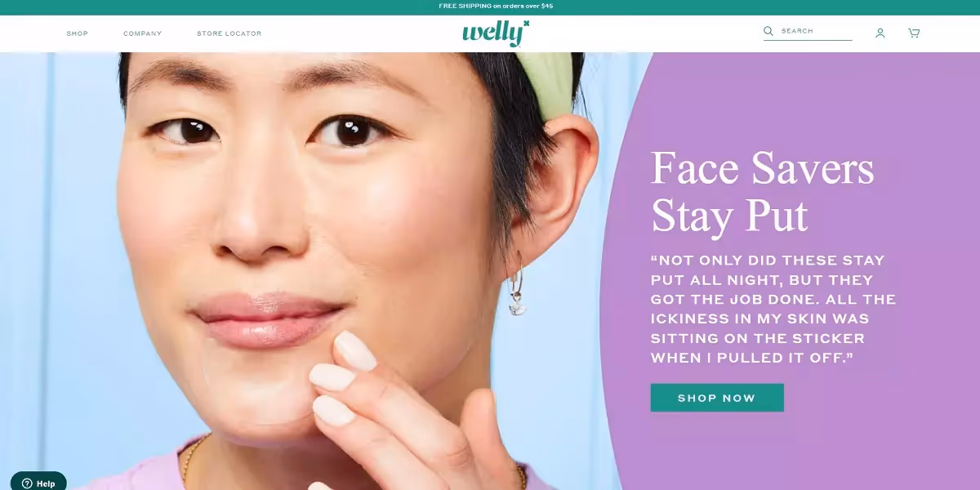View the shopping cart icon
Image resolution: width=980 pixels, height=490 pixels.
[x=914, y=33]
